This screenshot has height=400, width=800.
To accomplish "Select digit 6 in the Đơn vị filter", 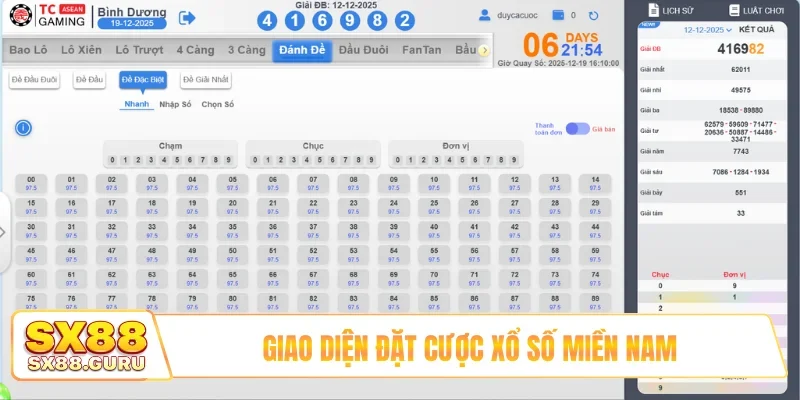I will pos(475,160).
